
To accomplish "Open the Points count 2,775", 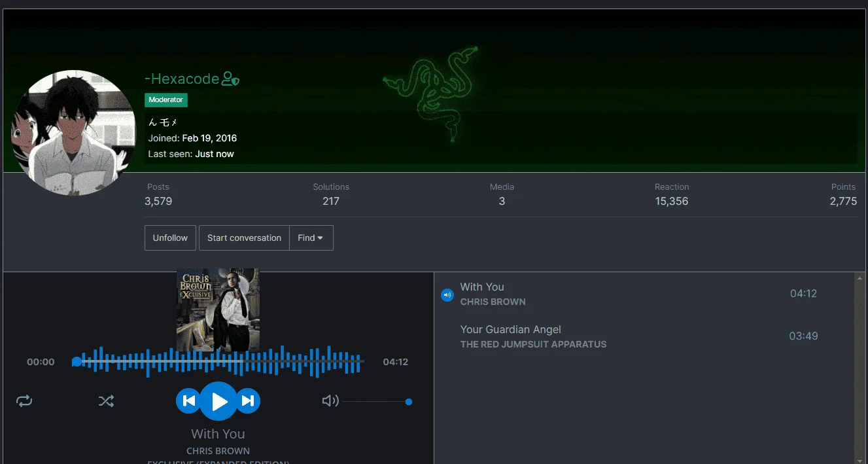I will click(843, 201).
